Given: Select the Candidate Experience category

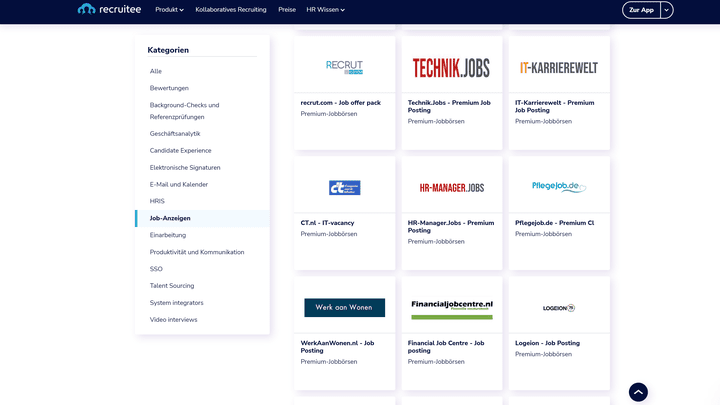Looking at the screenshot, I should click(180, 151).
